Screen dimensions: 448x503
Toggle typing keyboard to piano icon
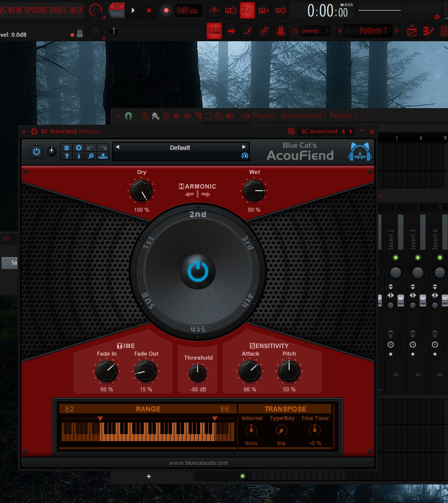214,31
